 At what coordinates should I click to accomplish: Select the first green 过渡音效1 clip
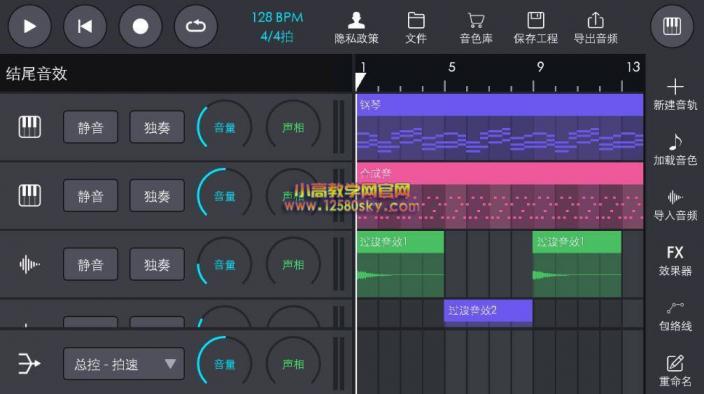(x=400, y=264)
